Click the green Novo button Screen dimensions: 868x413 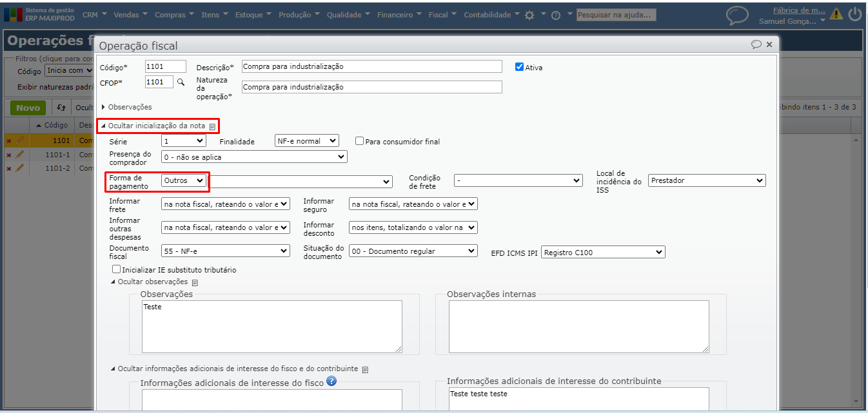click(28, 108)
